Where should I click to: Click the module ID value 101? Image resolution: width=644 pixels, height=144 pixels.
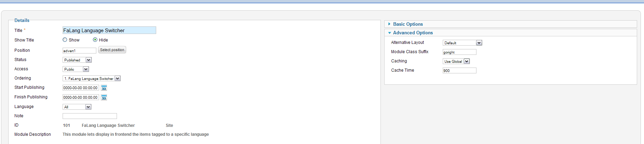click(66, 125)
